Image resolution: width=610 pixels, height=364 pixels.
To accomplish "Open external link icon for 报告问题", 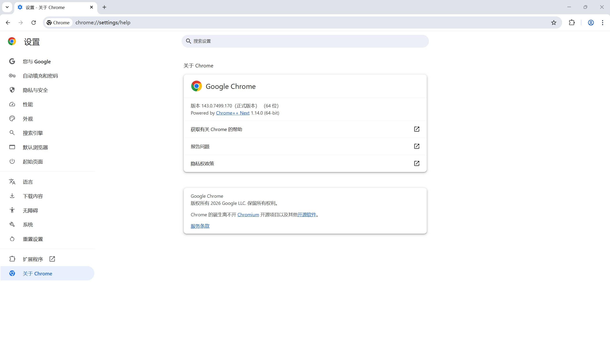I will coord(417,147).
